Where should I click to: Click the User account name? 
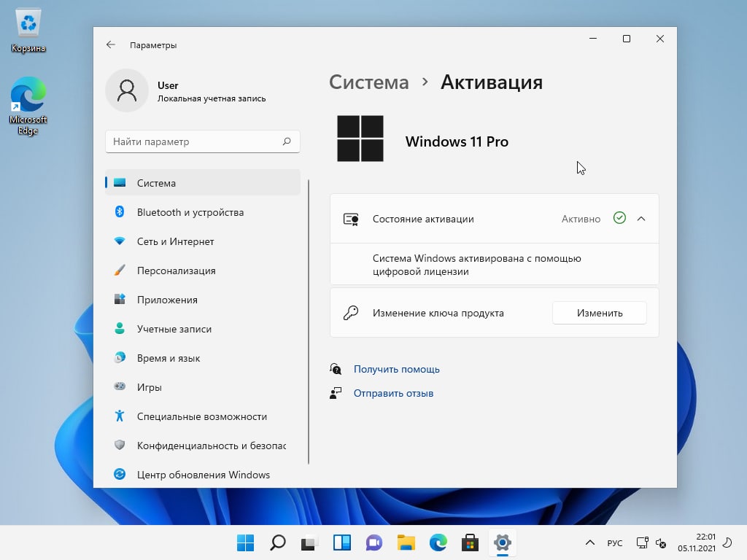coord(168,85)
